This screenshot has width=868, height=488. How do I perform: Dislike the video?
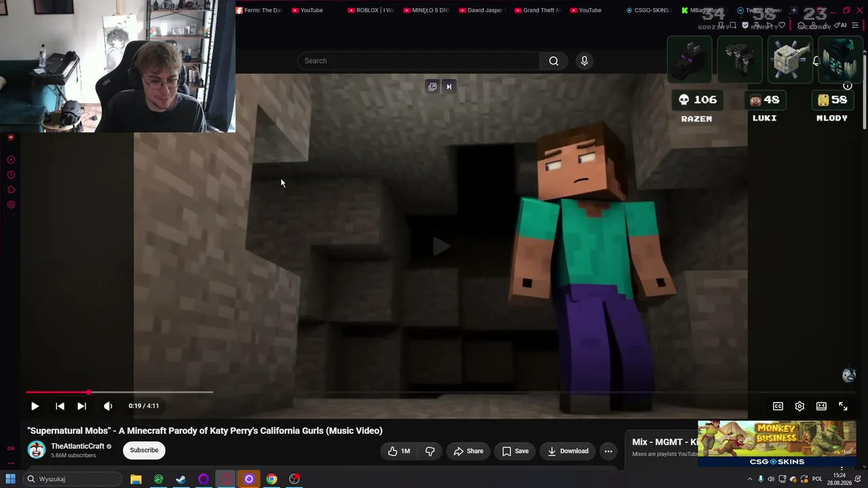430,451
